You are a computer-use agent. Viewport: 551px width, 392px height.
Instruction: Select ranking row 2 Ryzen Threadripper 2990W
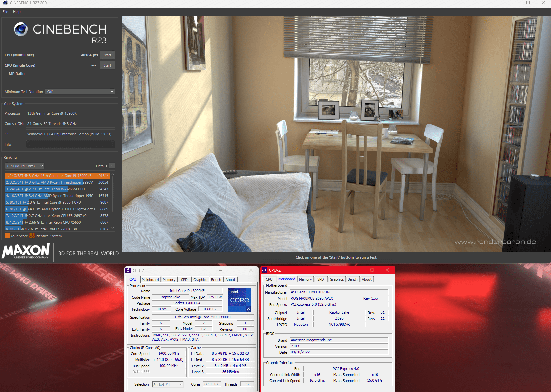point(57,182)
